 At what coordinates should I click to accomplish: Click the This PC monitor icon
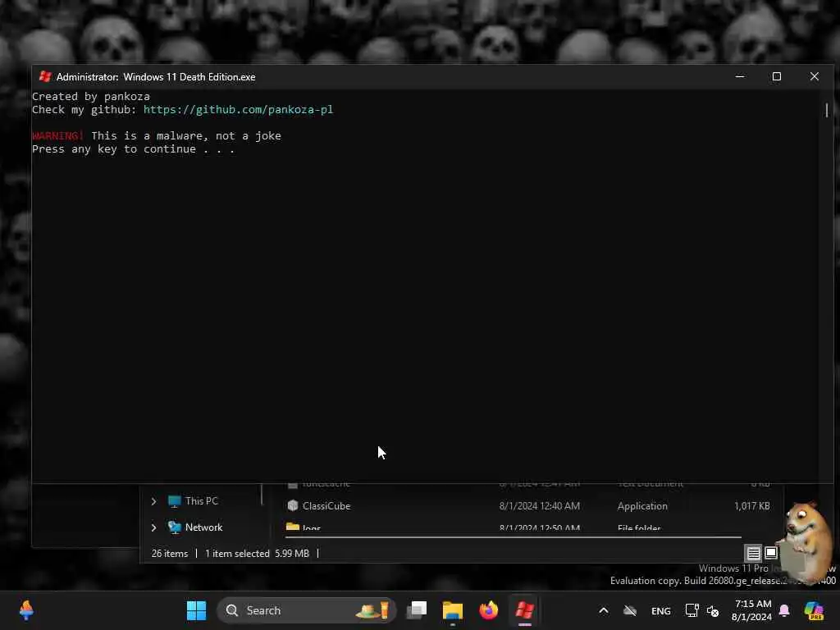pyautogui.click(x=174, y=501)
